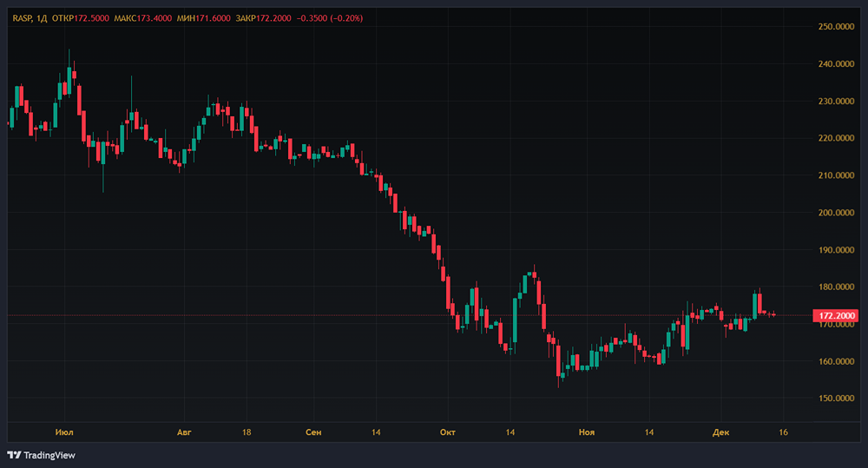
Task: Select the red 172.2000 current price label
Action: 836,316
